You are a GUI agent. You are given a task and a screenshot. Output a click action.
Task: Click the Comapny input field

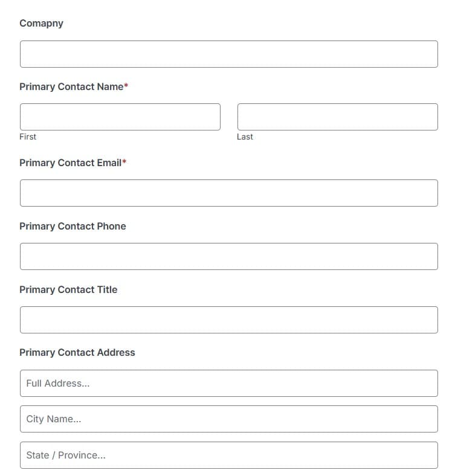coord(229,54)
